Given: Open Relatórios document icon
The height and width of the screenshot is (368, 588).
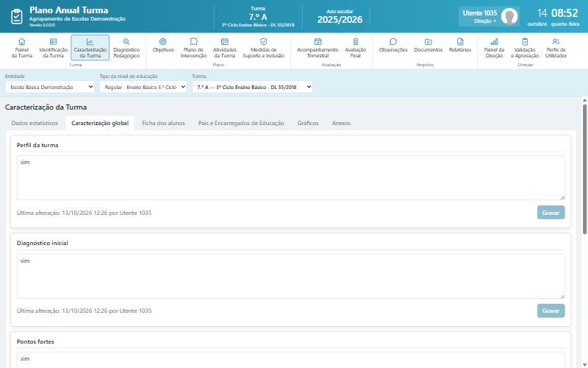Looking at the screenshot, I should click(460, 42).
